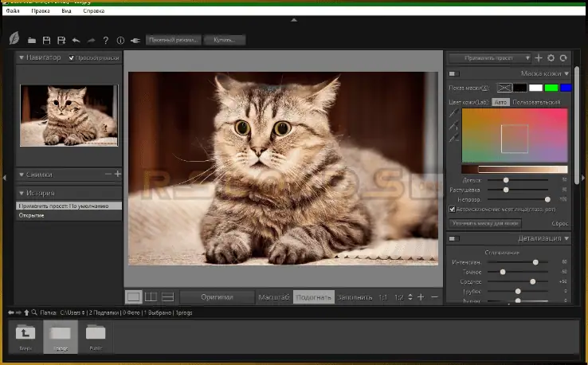Save the image with the floppy disk icon
Screen dimensions: 588x365
(x=46, y=40)
